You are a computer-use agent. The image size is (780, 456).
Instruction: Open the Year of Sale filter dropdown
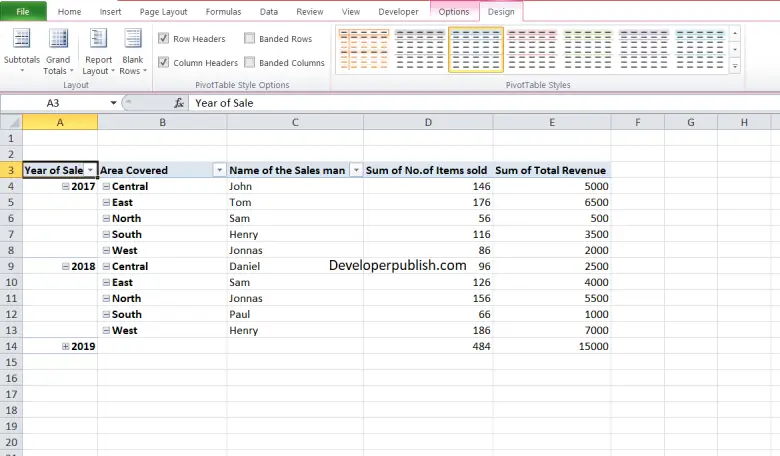(90, 171)
